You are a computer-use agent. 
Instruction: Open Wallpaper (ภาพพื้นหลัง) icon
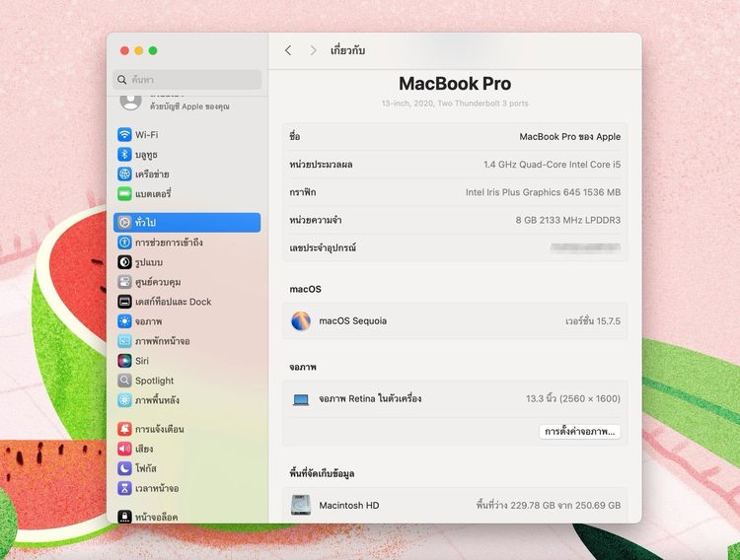click(124, 400)
